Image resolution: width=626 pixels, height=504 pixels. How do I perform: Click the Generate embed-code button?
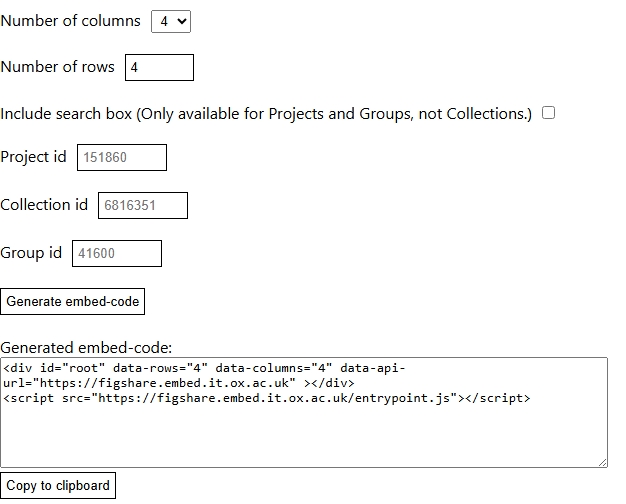[72, 302]
